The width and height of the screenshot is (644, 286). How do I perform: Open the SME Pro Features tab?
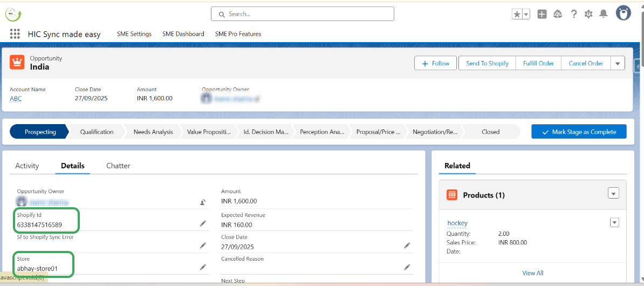click(x=238, y=34)
